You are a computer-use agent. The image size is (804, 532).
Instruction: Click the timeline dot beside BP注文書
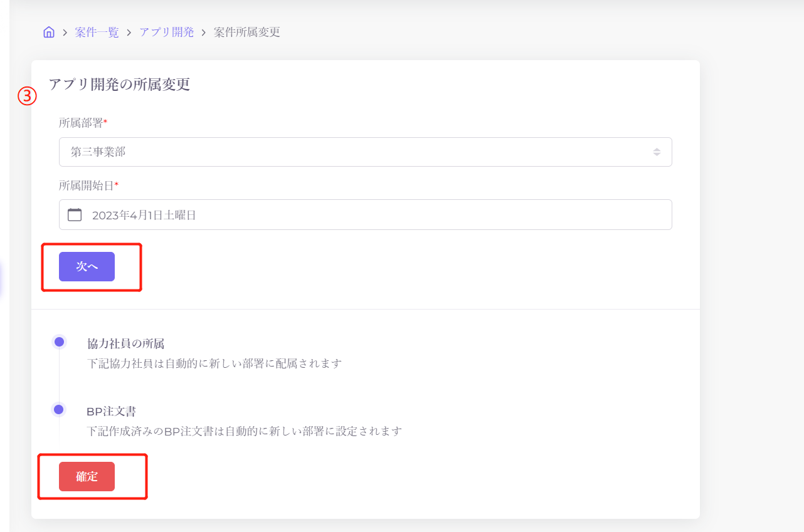pos(59,410)
